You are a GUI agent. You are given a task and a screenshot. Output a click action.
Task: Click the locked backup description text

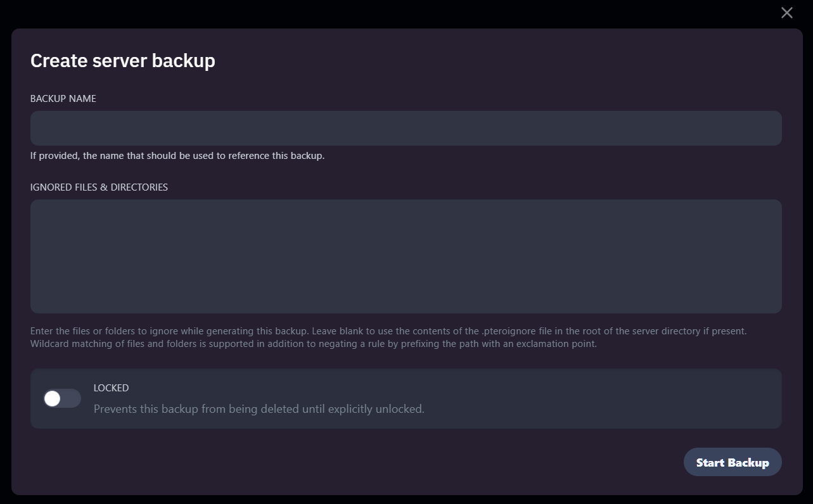(x=259, y=408)
